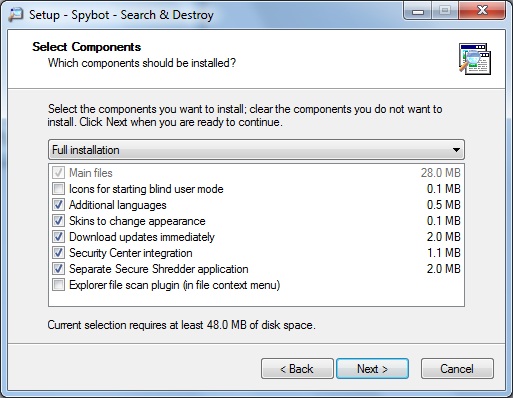Go back with the Back button

coord(297,369)
